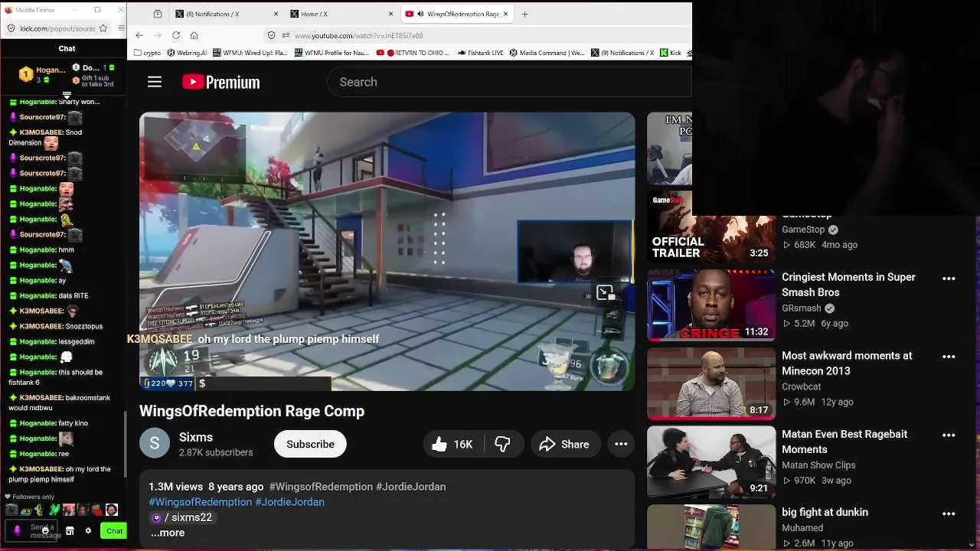980x551 pixels.
Task: Open site permissions icon beside YouTube URL
Action: coord(286,35)
